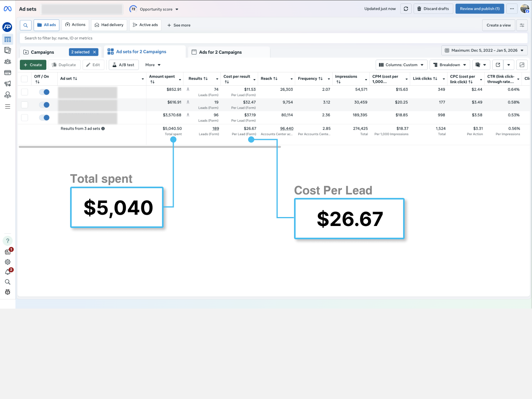Click the refresh data icon

pos(406,9)
